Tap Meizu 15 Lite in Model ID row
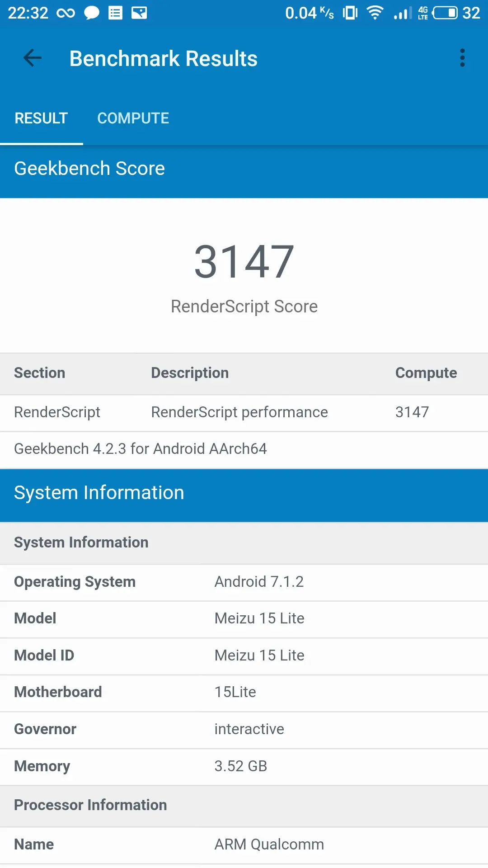This screenshot has width=488, height=868. pos(259,656)
